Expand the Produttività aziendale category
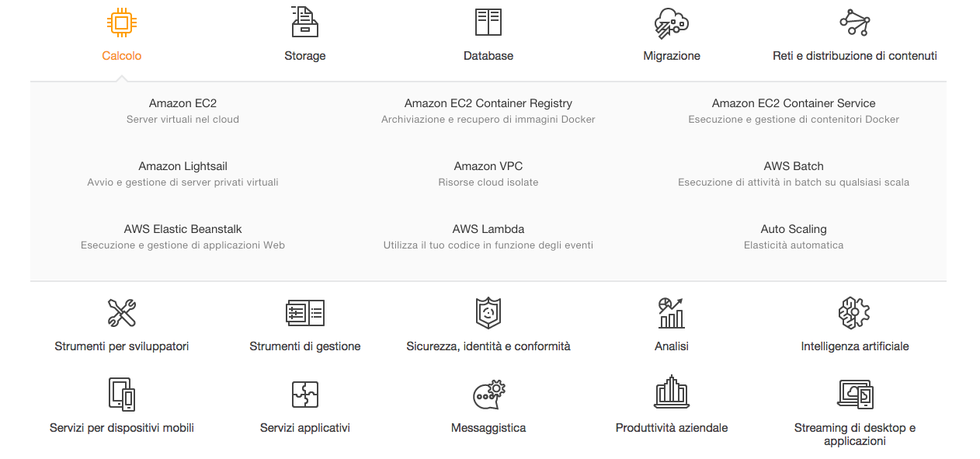 (672, 428)
